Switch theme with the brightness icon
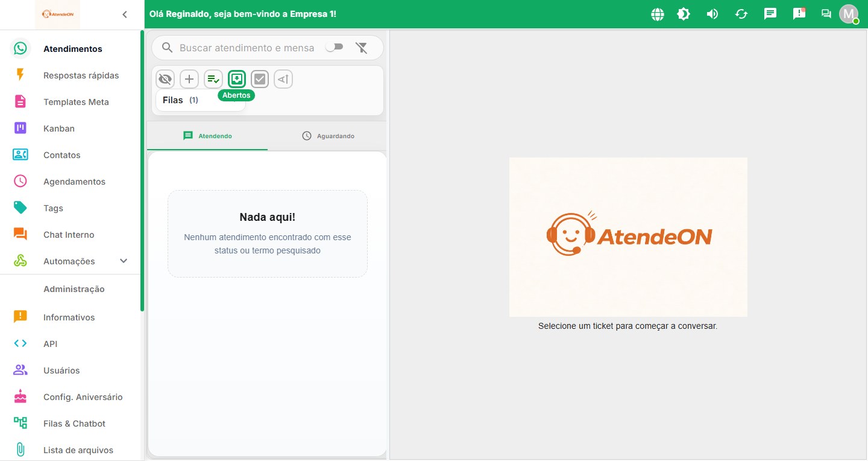 (x=684, y=14)
